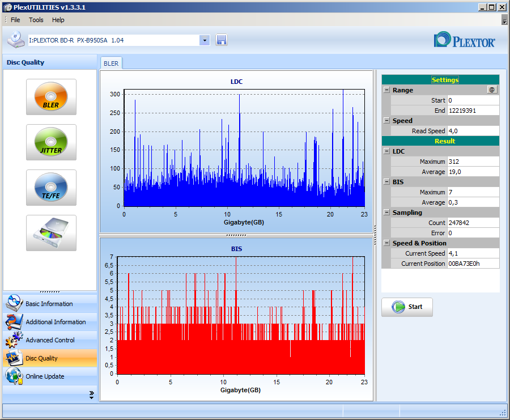Image resolution: width=510 pixels, height=420 pixels.
Task: Open the I:PLEXTOR BD-R drive combo box
Action: pyautogui.click(x=119, y=40)
